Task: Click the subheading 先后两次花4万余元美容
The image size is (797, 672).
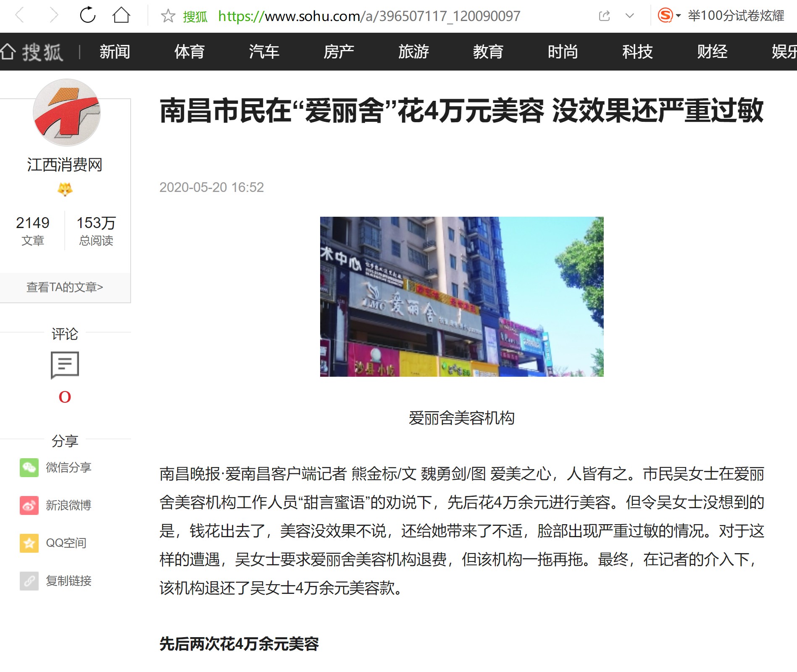Action: click(239, 644)
